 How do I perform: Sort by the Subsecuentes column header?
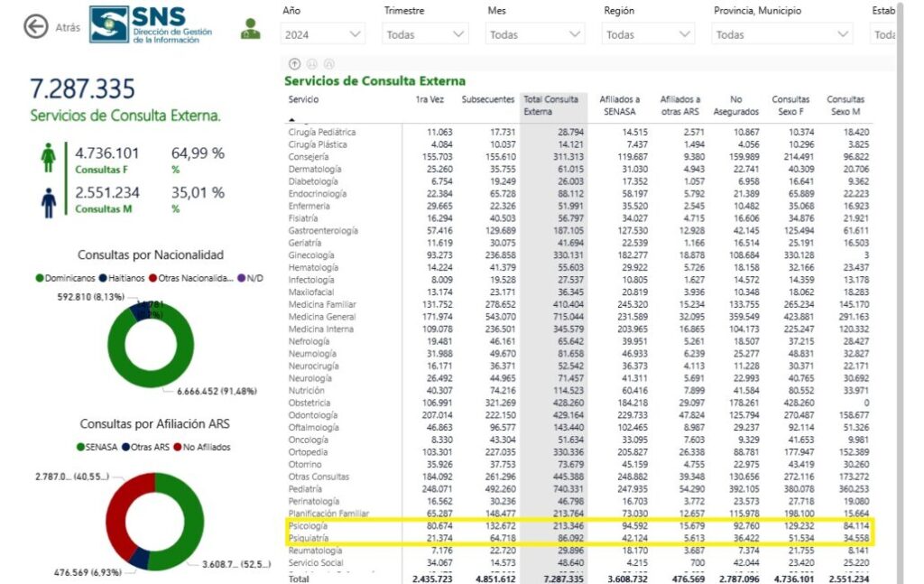488,99
